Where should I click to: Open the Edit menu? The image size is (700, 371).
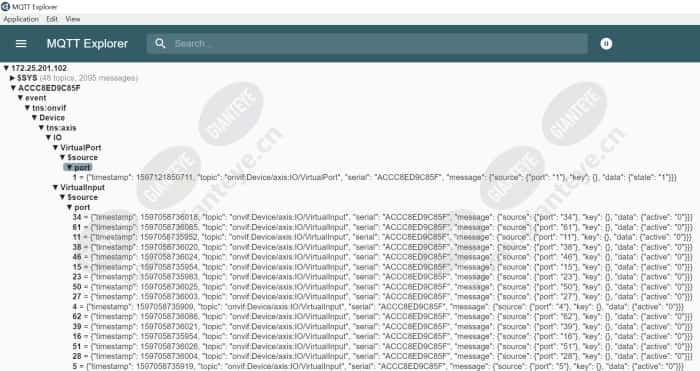tap(52, 19)
